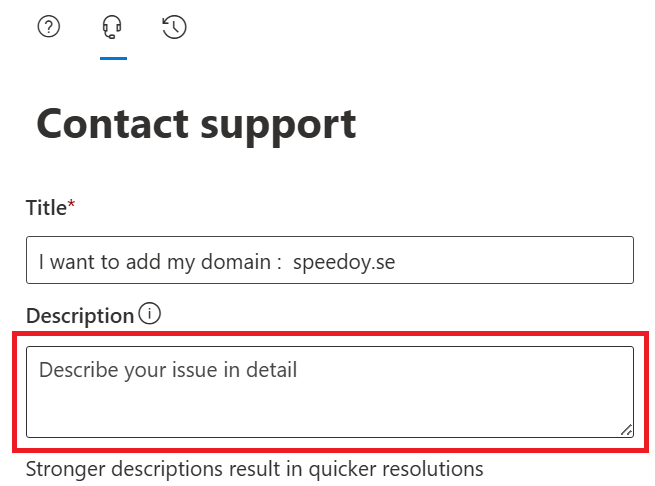
Task: Click the red required asterisk by Title
Action: tap(71, 206)
